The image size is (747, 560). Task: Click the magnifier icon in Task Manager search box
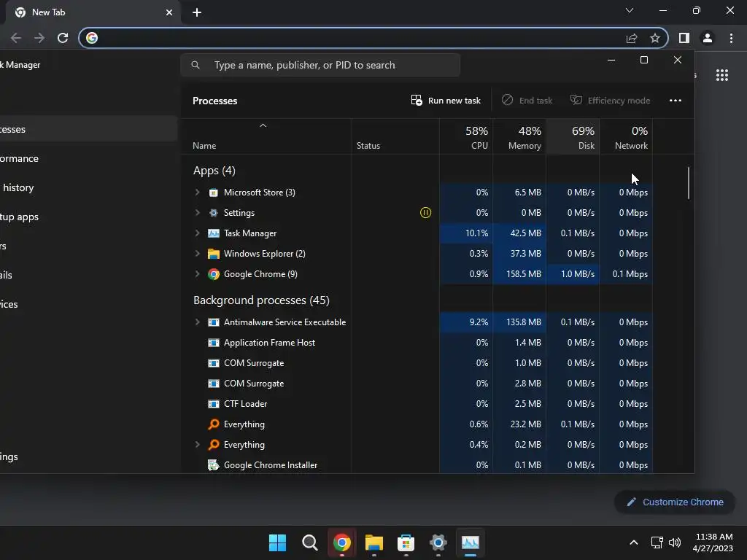(196, 65)
